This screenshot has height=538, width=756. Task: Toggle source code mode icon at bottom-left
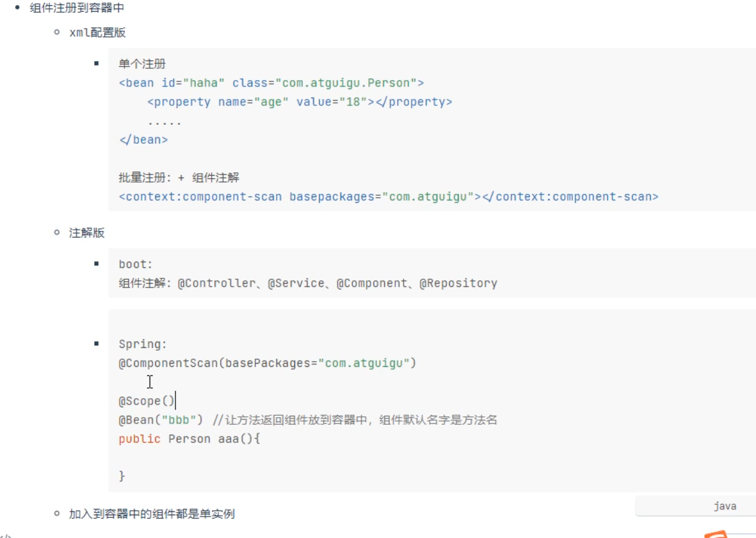click(6, 535)
